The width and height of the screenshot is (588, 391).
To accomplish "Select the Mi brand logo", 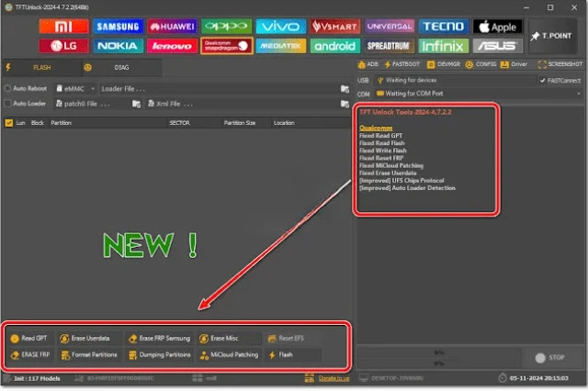I will [63, 27].
